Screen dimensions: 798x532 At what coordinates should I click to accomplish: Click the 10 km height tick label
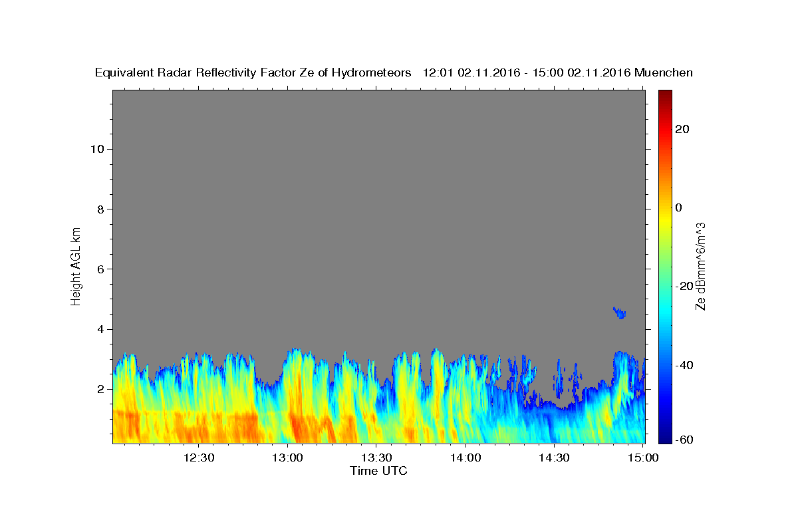[x=98, y=149]
